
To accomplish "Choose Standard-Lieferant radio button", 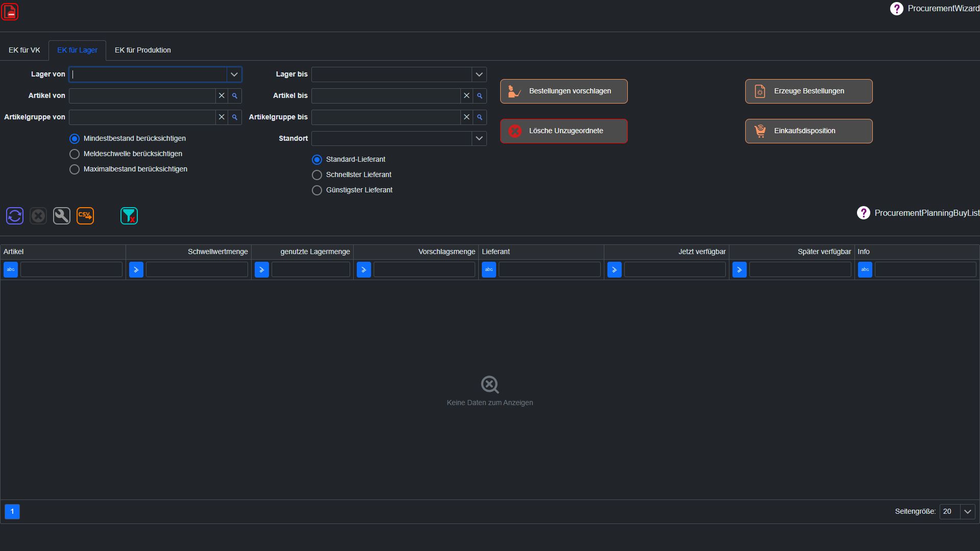I will click(x=317, y=160).
